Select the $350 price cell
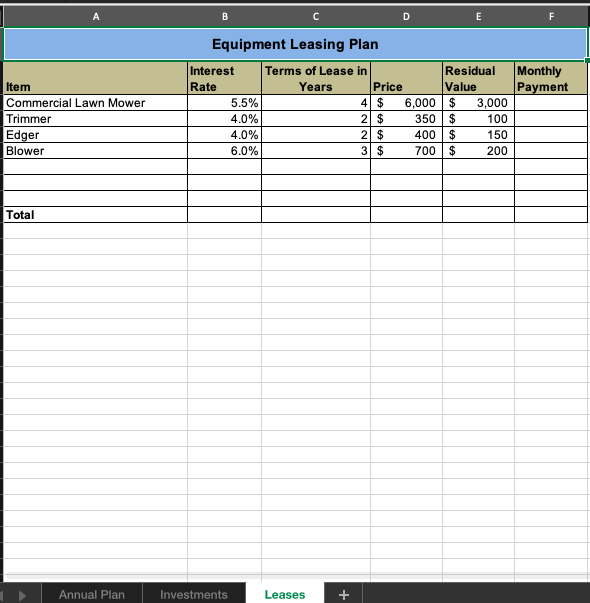This screenshot has height=603, width=590. [x=406, y=119]
